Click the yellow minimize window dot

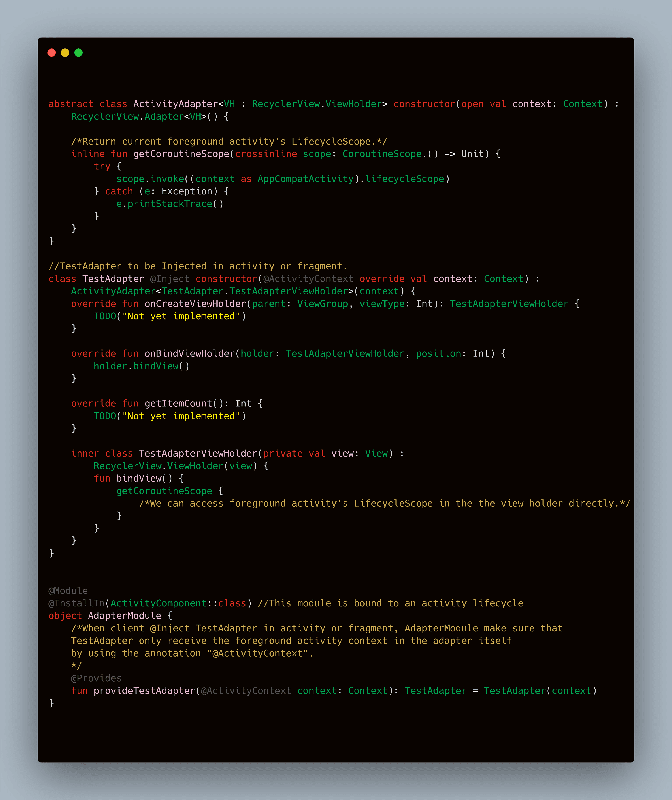(65, 52)
